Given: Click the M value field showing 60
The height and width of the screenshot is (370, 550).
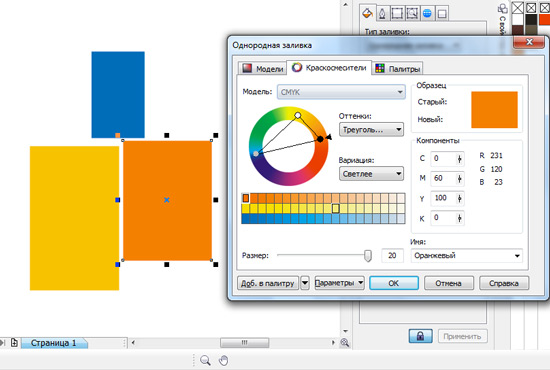Looking at the screenshot, I should click(443, 179).
